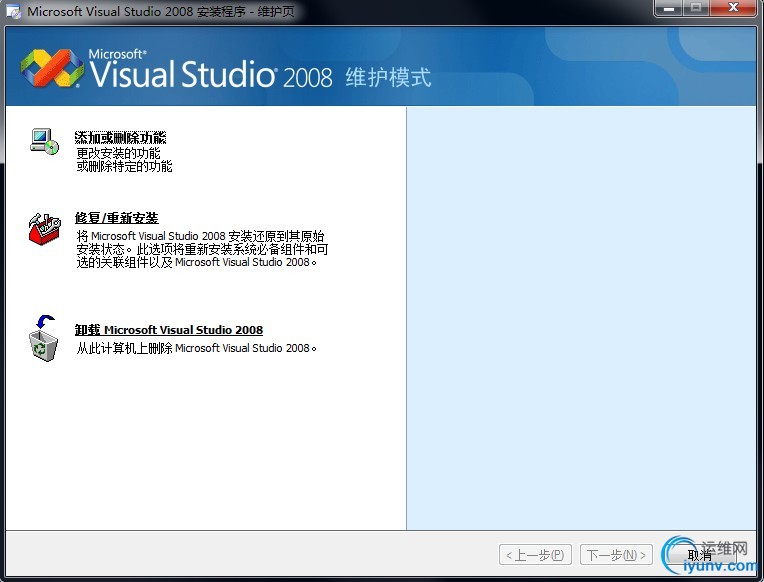This screenshot has height=582, width=764.
Task: Minimize the setup window
Action: pos(669,8)
